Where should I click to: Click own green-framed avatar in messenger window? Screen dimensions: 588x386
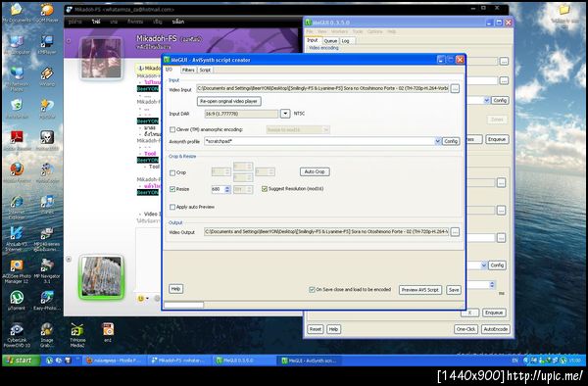tap(101, 277)
